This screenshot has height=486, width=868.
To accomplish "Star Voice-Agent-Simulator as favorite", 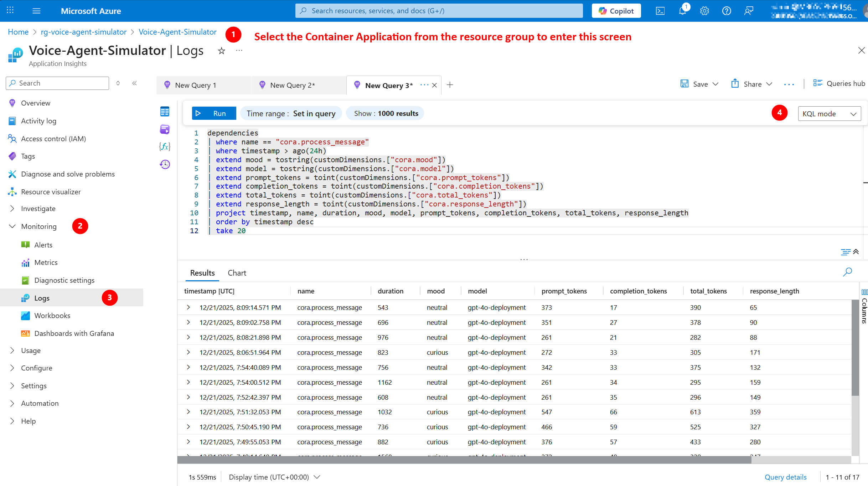I will click(x=221, y=51).
